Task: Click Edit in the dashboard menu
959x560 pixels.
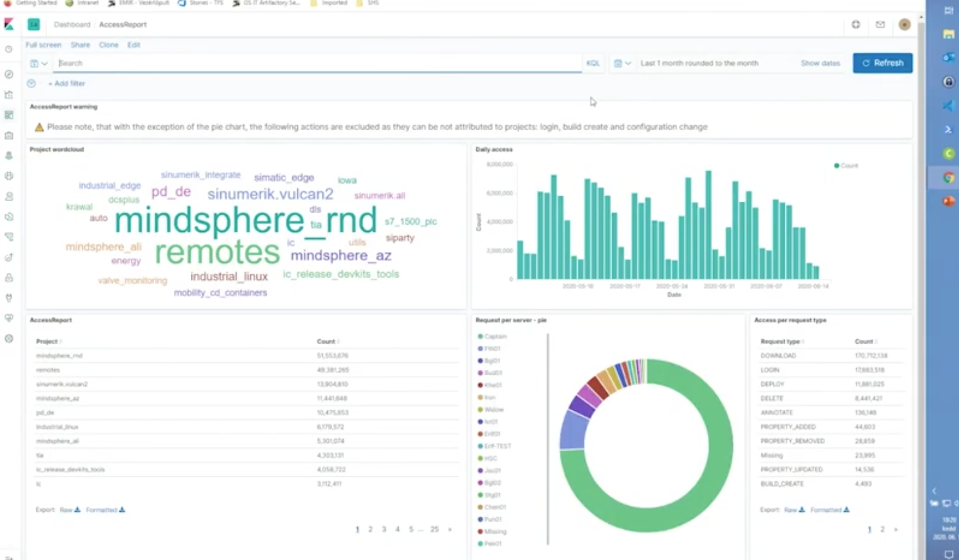Action: [134, 45]
